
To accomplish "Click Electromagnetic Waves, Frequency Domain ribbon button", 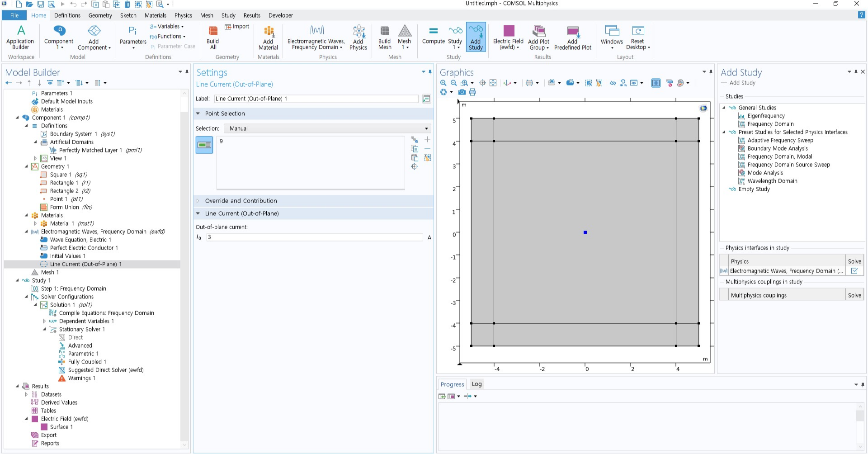I will point(316,37).
